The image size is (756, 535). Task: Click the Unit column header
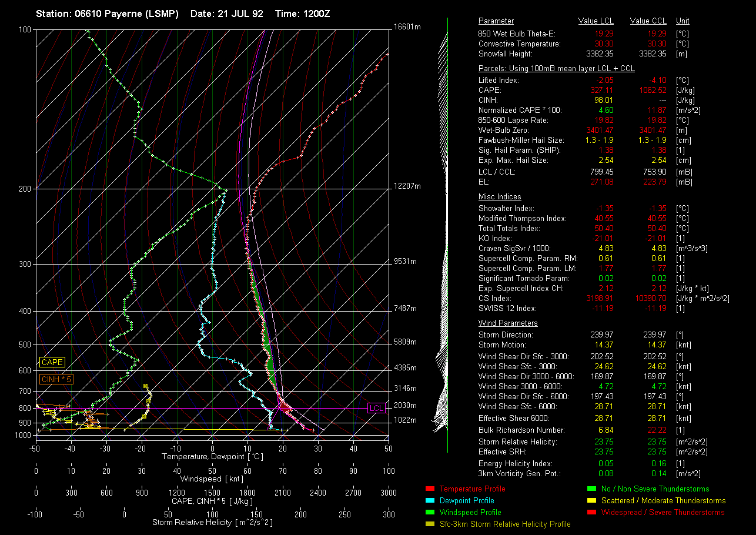(x=683, y=21)
